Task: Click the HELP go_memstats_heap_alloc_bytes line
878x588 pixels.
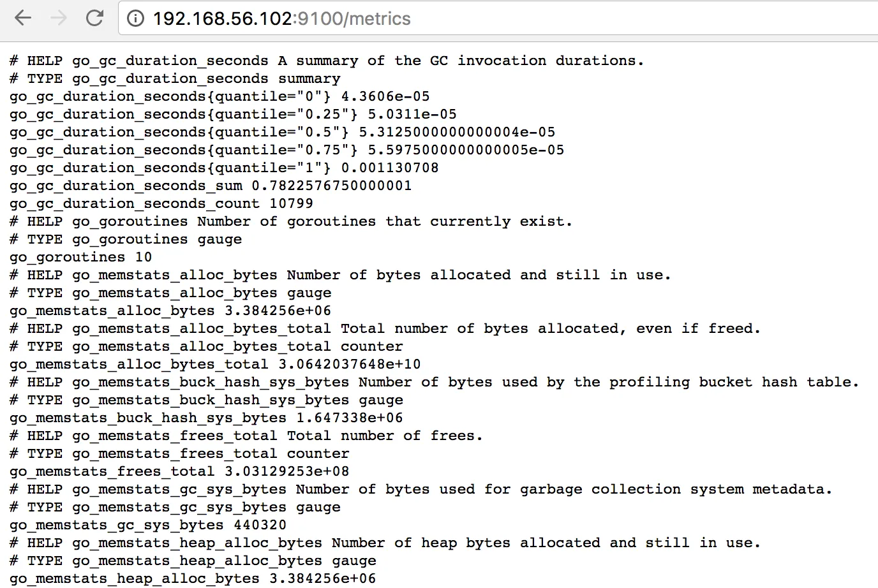Action: tap(385, 543)
